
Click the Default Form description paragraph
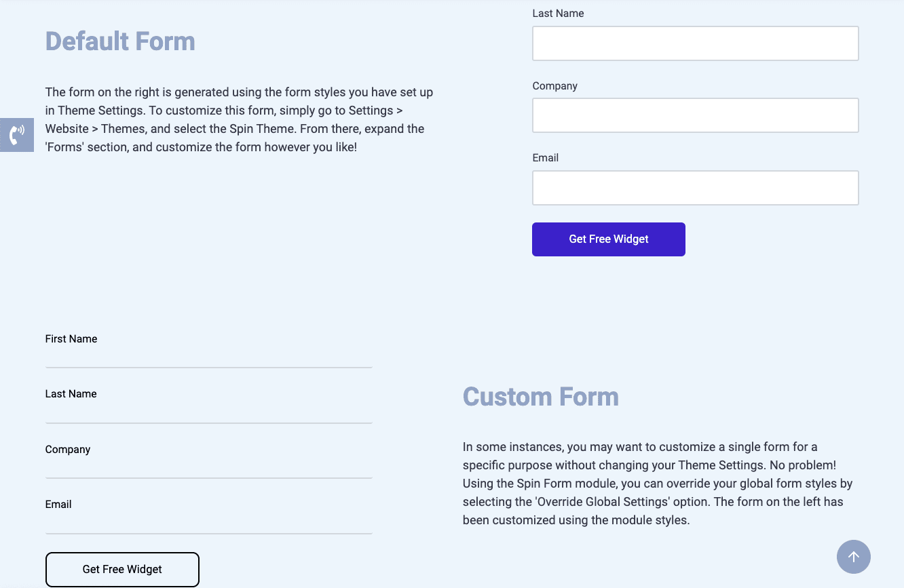239,119
